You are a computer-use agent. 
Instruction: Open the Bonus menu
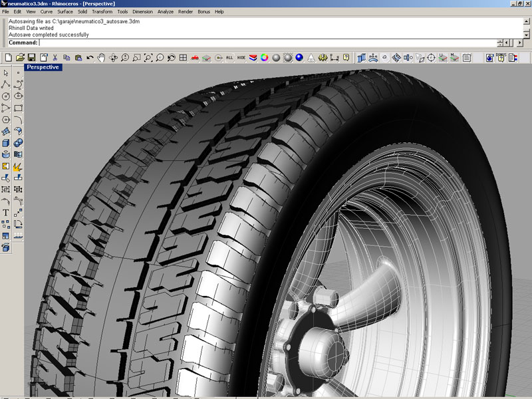tap(204, 11)
